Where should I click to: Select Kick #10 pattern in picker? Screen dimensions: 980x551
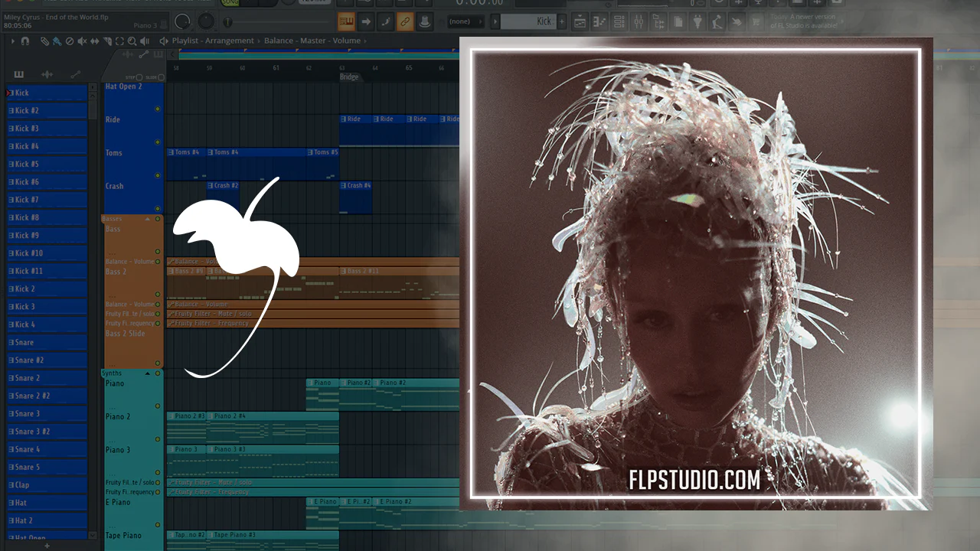click(47, 253)
